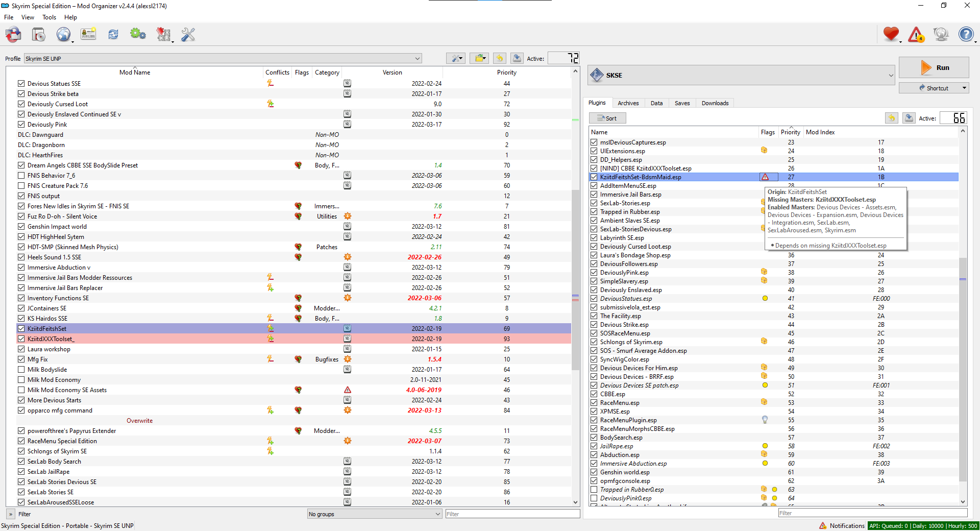Sort mods by the Priority column header
This screenshot has height=531, width=980.
pyautogui.click(x=507, y=73)
